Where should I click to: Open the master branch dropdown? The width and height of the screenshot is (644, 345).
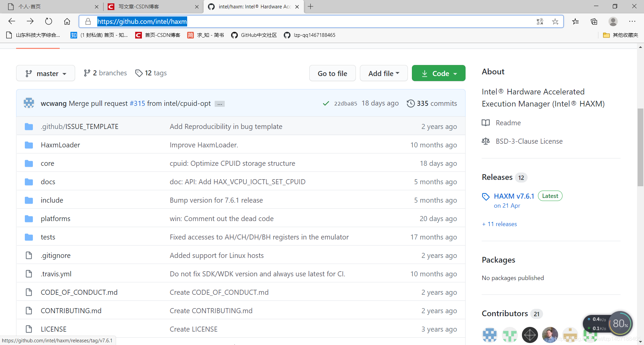46,73
